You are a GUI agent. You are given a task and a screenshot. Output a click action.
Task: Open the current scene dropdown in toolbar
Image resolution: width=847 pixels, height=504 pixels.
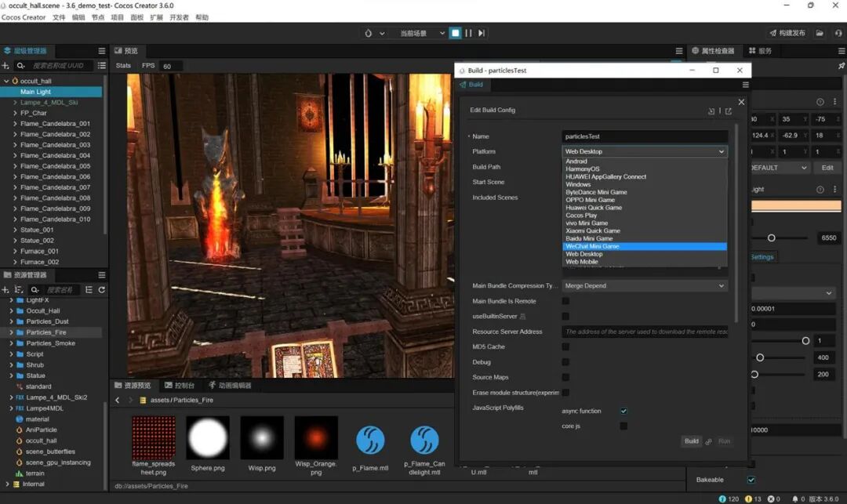tap(422, 34)
